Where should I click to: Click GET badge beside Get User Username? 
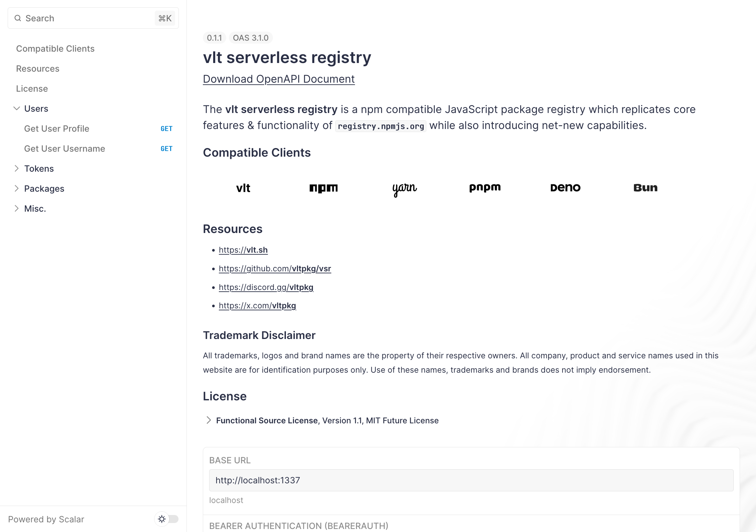(166, 149)
